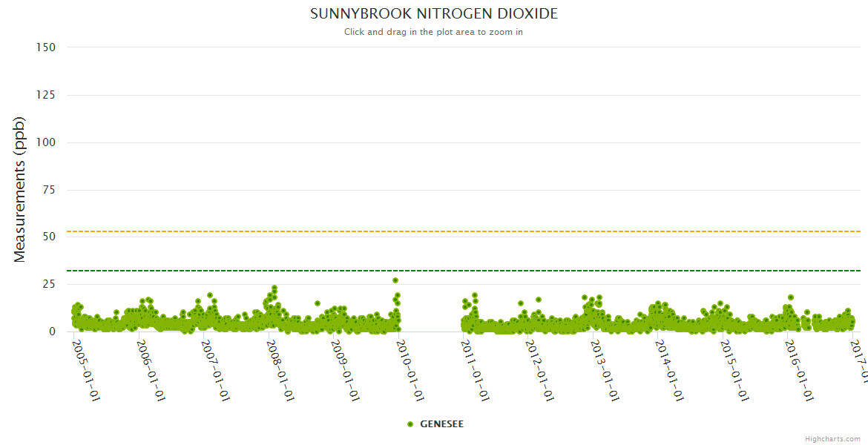
Task: Click the Measurements (ppb) axis title
Action: [x=20, y=189]
